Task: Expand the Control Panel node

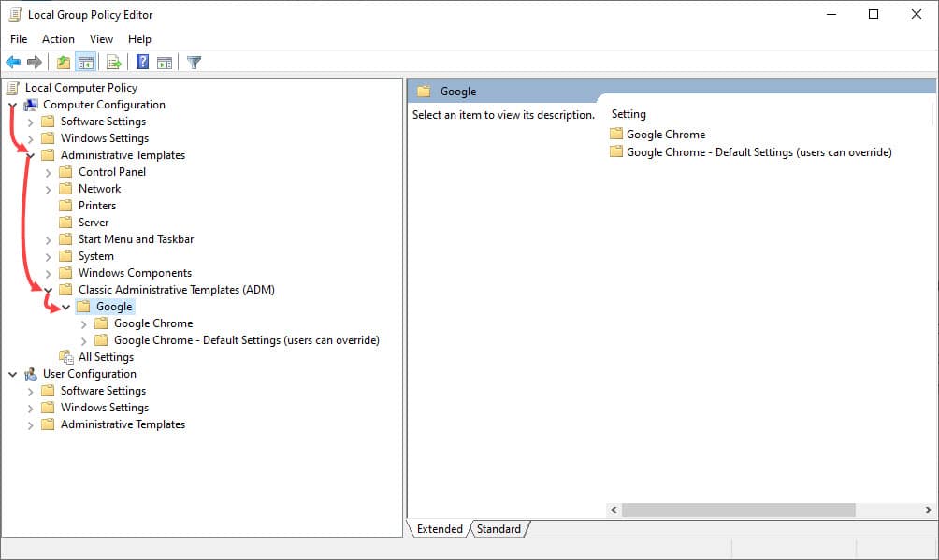Action: [49, 173]
